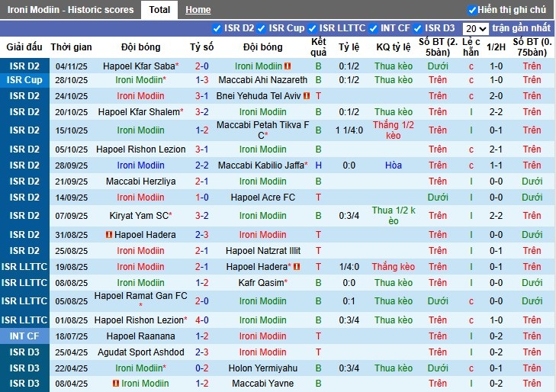The width and height of the screenshot is (556, 392).
Task: Select the Ironi Modiin - Historic scores title
Action: [71, 10]
